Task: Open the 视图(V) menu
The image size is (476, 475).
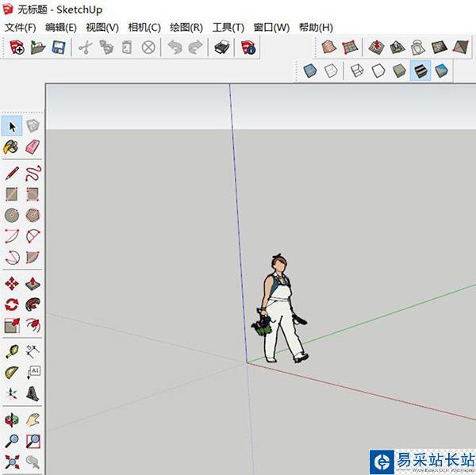Action: pyautogui.click(x=102, y=28)
